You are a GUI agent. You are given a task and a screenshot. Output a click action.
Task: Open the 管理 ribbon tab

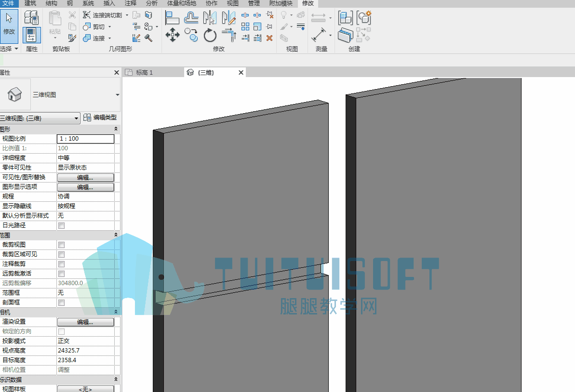254,3
